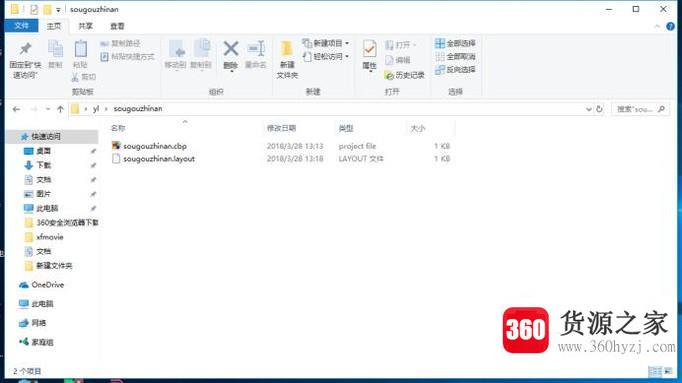
Task: Click the 粘贴 paste icon
Action: (x=80, y=49)
